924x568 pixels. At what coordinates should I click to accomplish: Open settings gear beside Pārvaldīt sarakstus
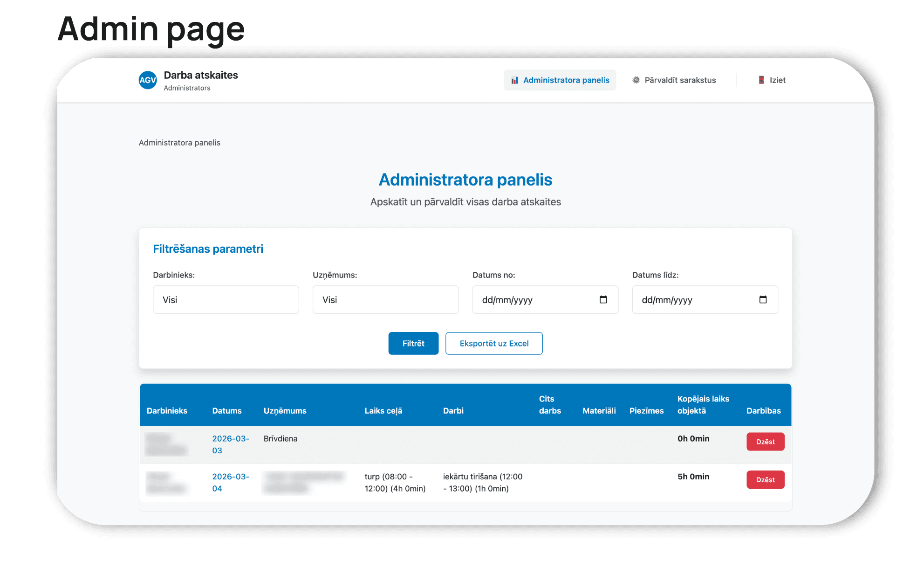(x=635, y=80)
